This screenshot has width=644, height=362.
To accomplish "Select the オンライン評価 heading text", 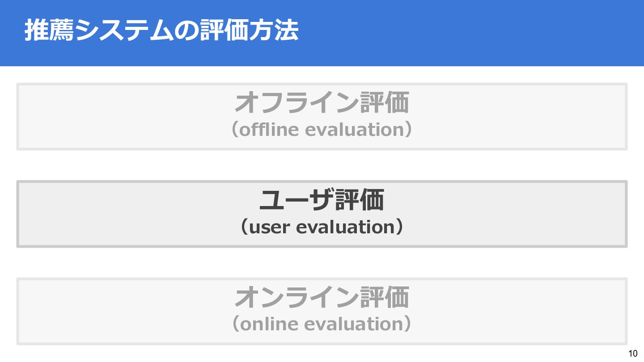I will click(x=322, y=298).
